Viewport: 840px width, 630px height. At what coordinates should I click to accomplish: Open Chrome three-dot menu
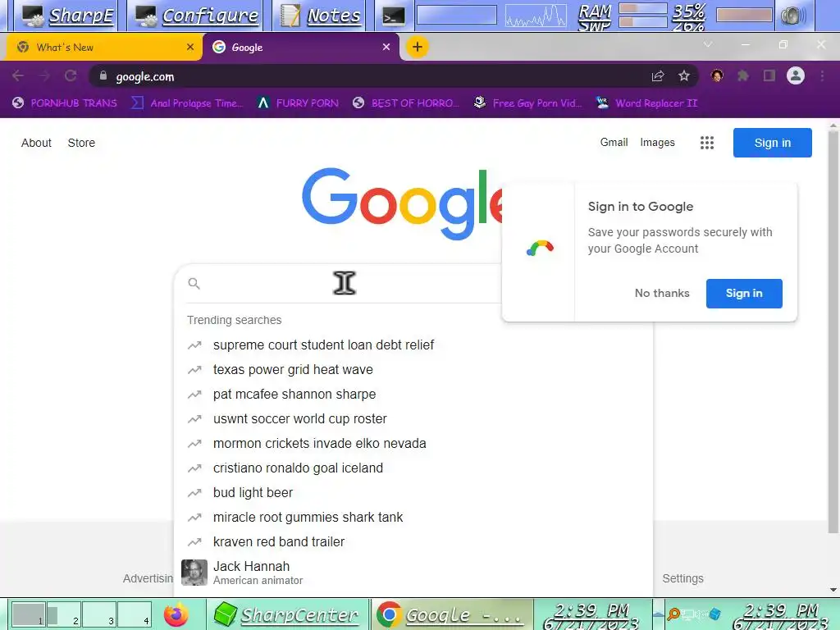(822, 76)
